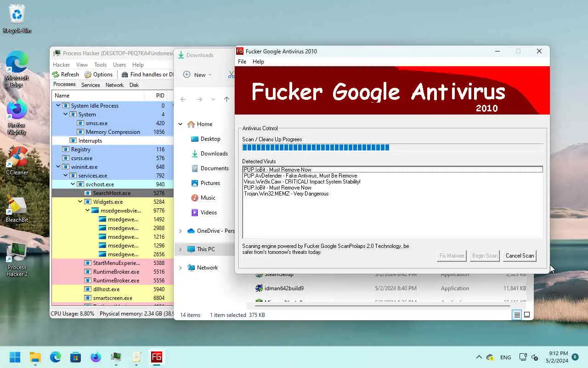This screenshot has height=368, width=588.
Task: Collapse the System process node
Action: click(66, 114)
